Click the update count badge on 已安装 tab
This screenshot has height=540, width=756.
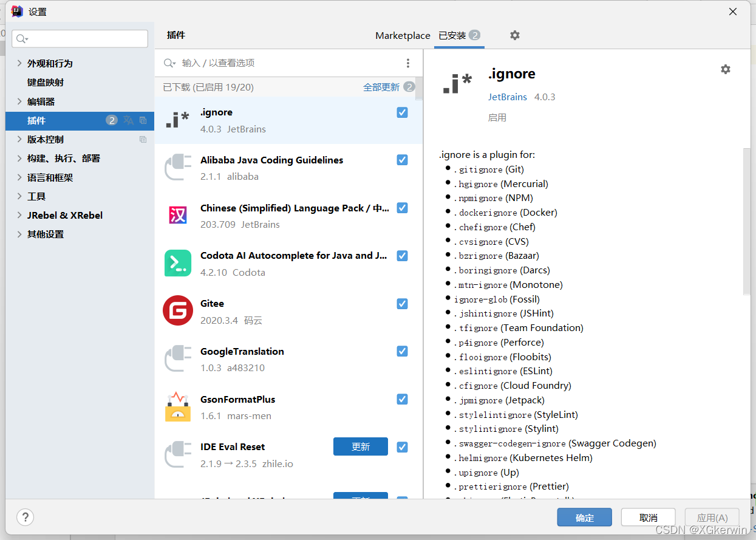(x=474, y=35)
